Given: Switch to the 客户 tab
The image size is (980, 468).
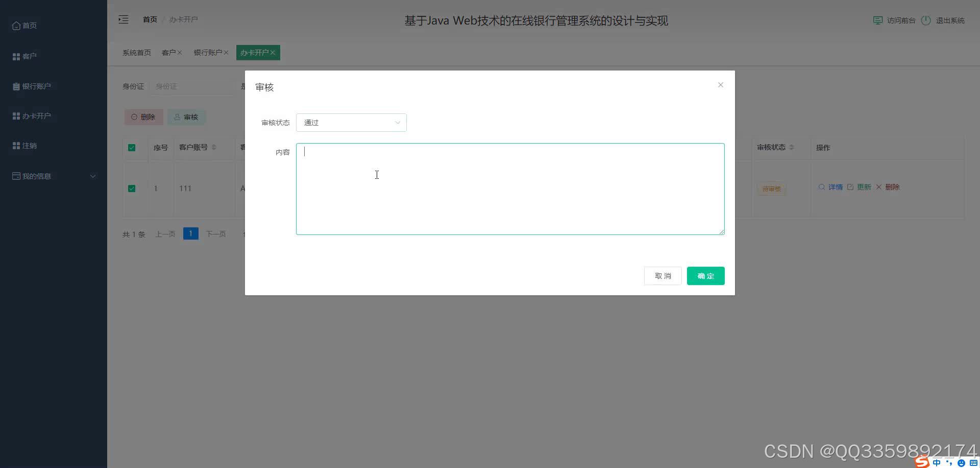Looking at the screenshot, I should 168,53.
